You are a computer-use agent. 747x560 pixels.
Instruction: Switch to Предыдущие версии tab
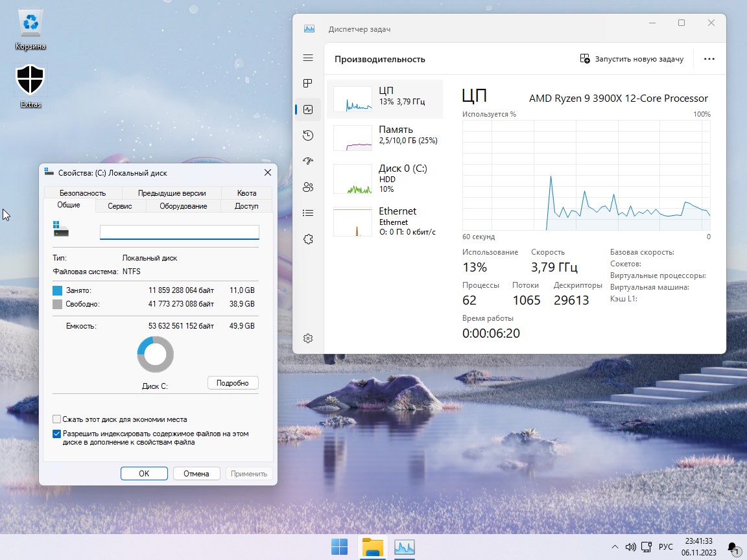(x=172, y=193)
